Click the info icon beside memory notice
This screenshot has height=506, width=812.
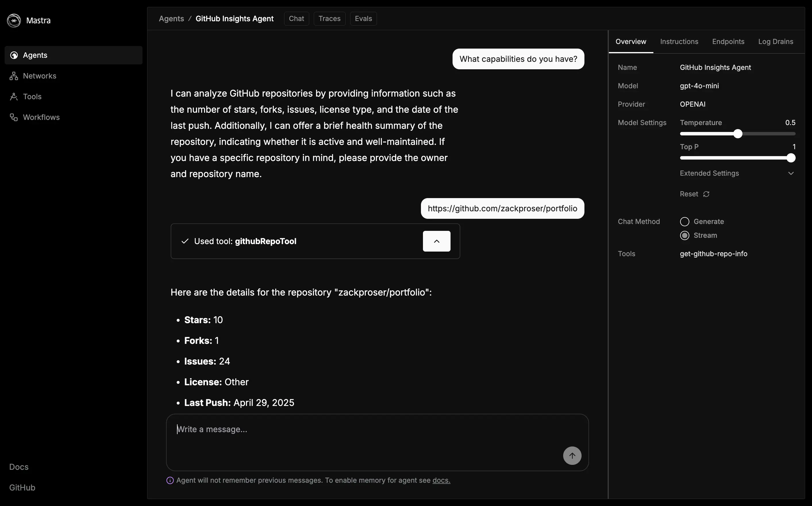(x=170, y=480)
